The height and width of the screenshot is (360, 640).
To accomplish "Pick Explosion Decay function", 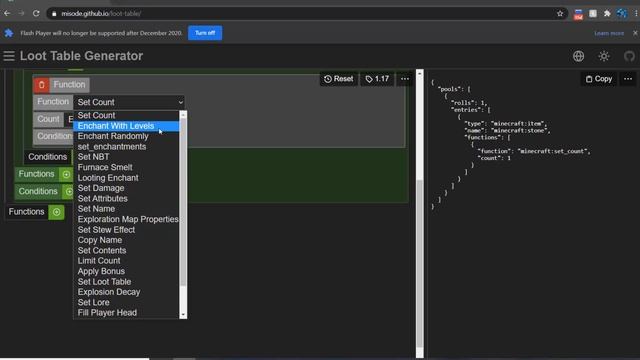I will click(126, 292).
